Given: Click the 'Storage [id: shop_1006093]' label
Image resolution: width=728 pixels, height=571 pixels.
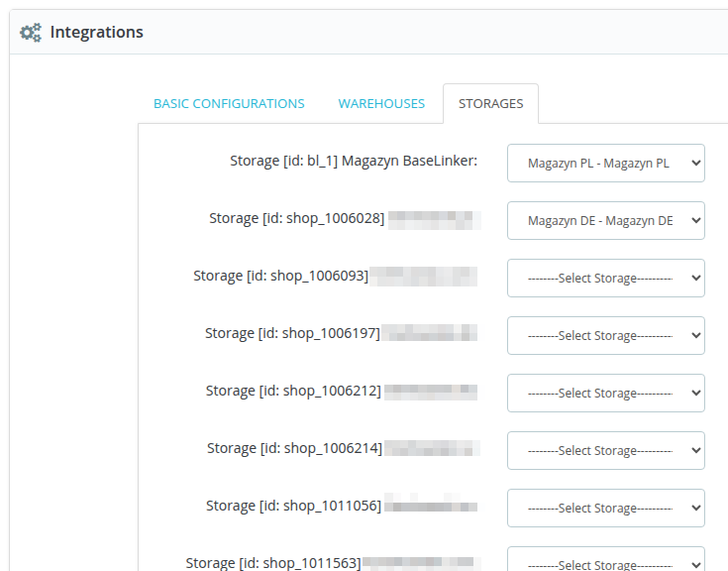Looking at the screenshot, I should 280,276.
